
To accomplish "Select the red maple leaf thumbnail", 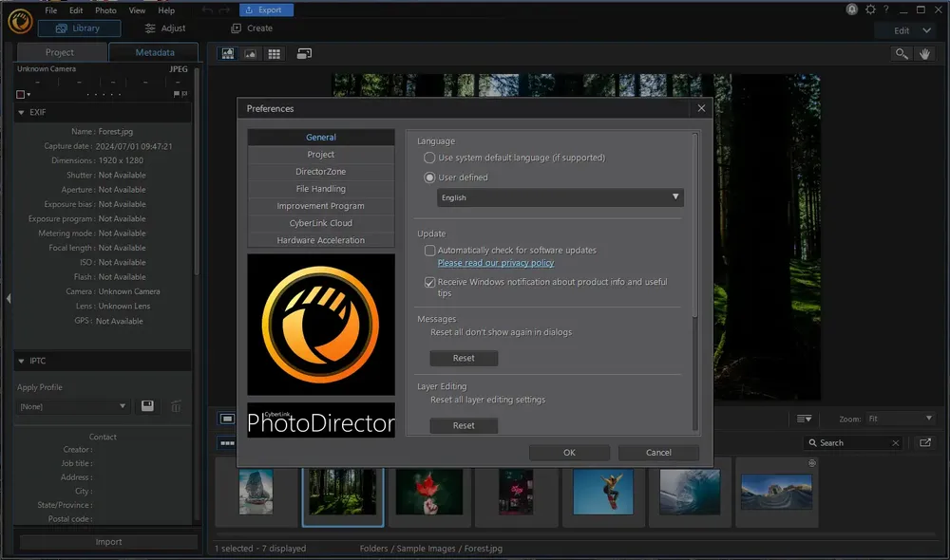I will (429, 492).
